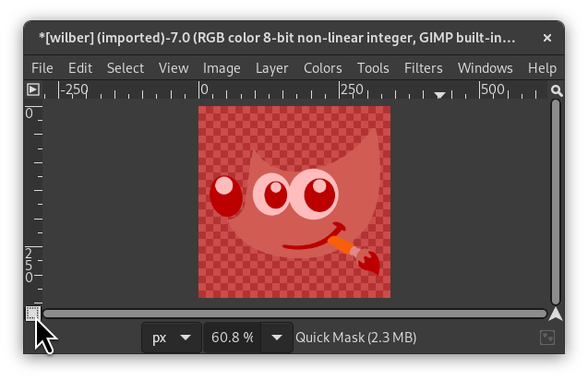The height and width of the screenshot is (380, 588).
Task: Open the Filters menu
Action: pos(423,67)
